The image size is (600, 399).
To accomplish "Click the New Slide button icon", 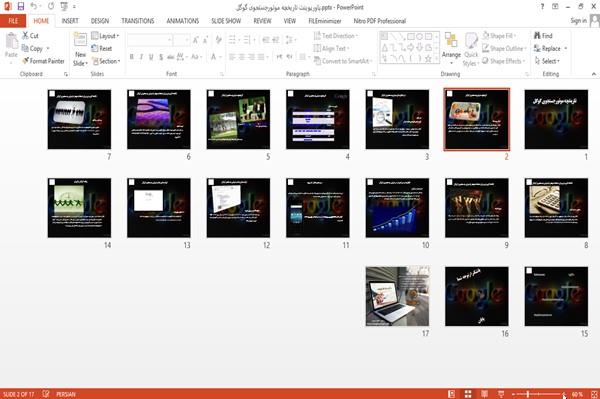I will coord(80,40).
